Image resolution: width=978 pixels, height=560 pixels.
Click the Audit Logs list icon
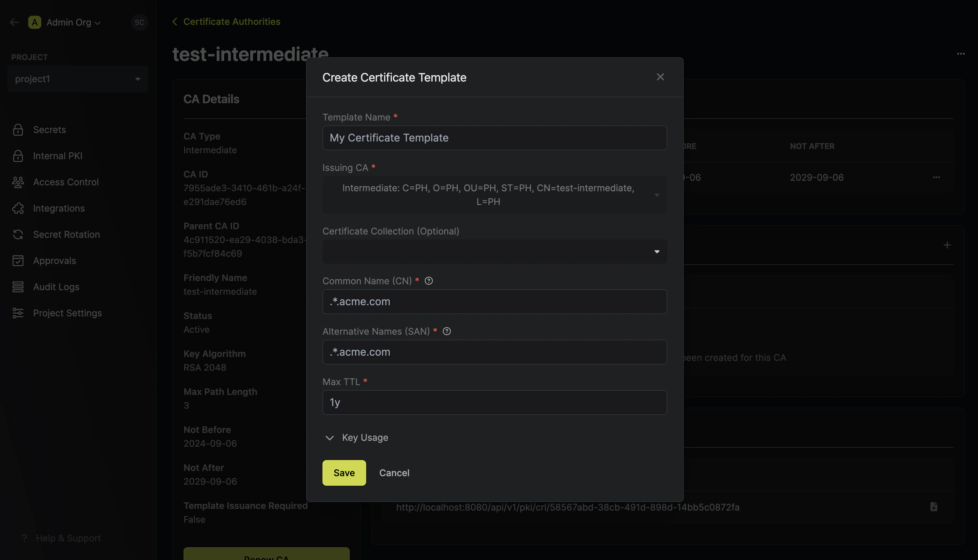point(18,287)
